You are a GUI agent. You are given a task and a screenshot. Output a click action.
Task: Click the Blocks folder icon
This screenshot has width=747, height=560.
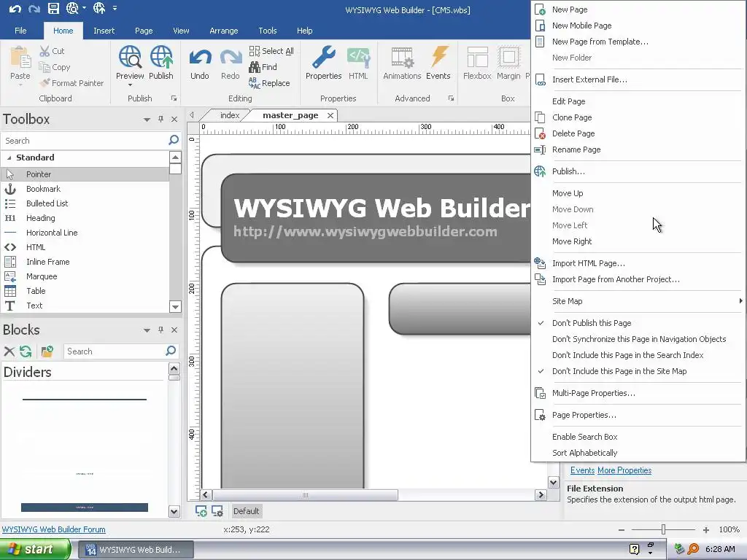pos(47,351)
